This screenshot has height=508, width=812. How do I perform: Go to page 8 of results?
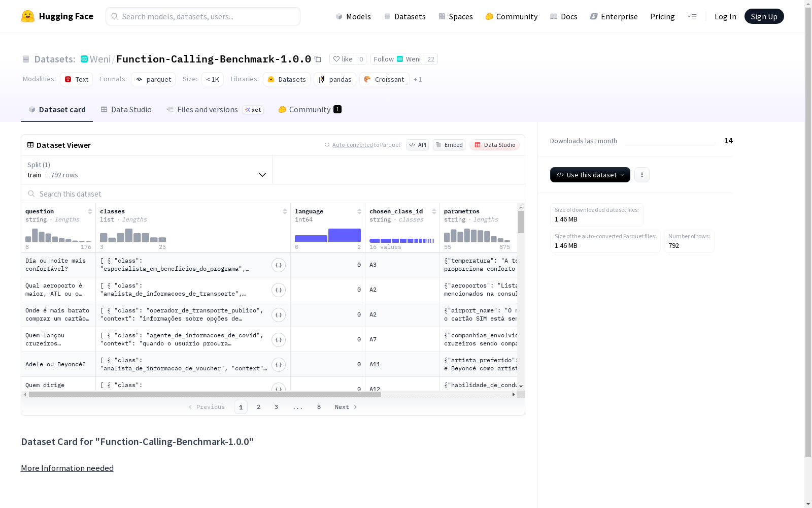319,407
